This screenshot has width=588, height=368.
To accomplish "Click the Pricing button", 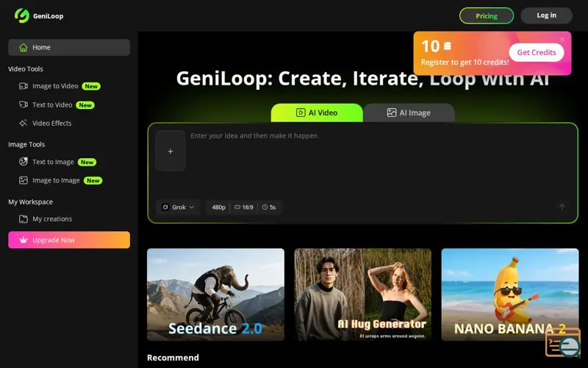I will click(x=487, y=15).
